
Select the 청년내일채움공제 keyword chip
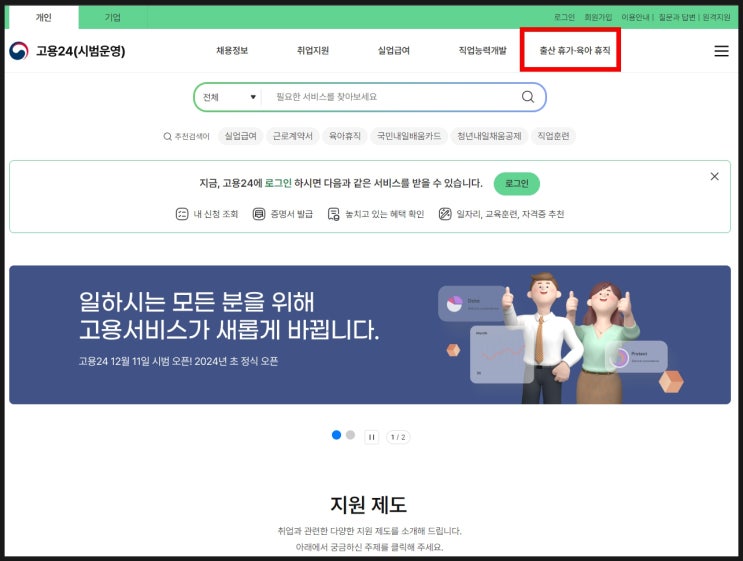tap(489, 136)
